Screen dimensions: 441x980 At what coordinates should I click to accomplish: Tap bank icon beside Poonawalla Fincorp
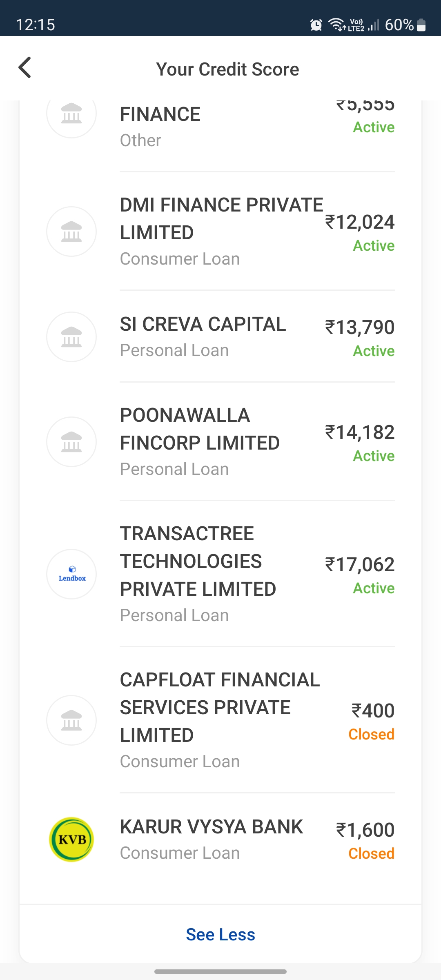coord(71,442)
